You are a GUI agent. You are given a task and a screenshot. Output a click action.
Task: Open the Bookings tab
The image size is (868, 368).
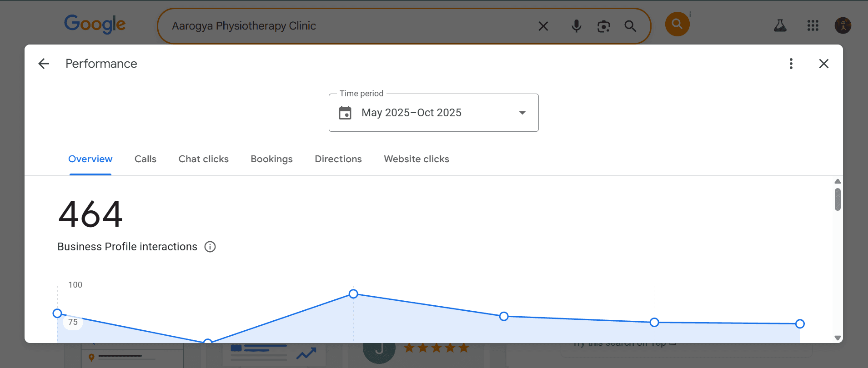272,159
